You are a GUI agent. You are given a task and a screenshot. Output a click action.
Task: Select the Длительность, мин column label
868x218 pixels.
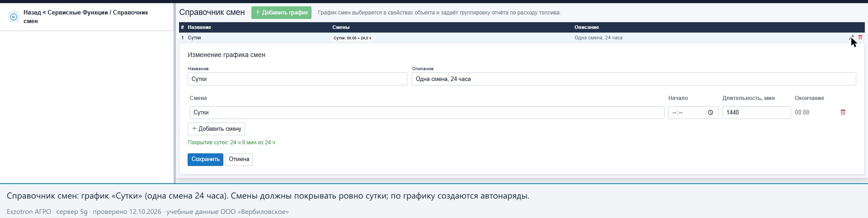[748, 98]
